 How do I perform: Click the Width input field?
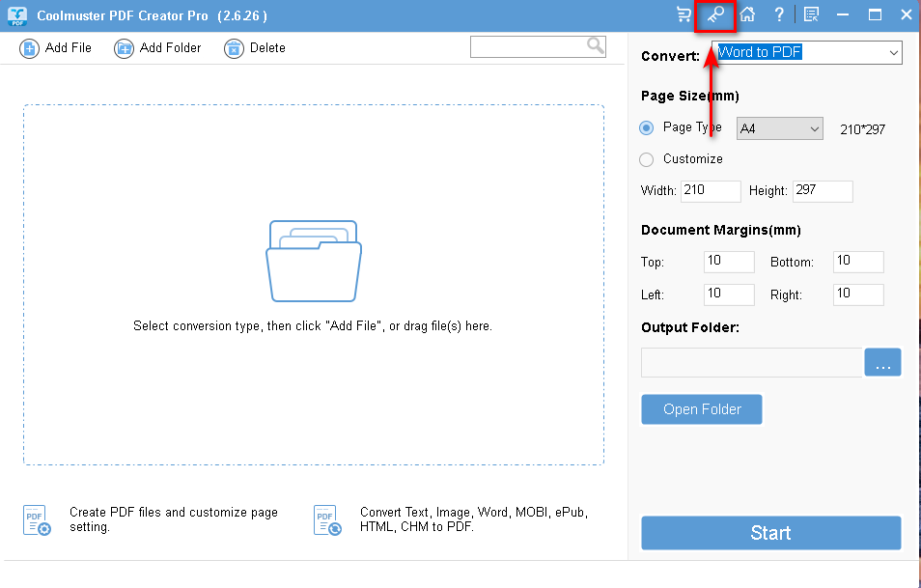(x=711, y=191)
